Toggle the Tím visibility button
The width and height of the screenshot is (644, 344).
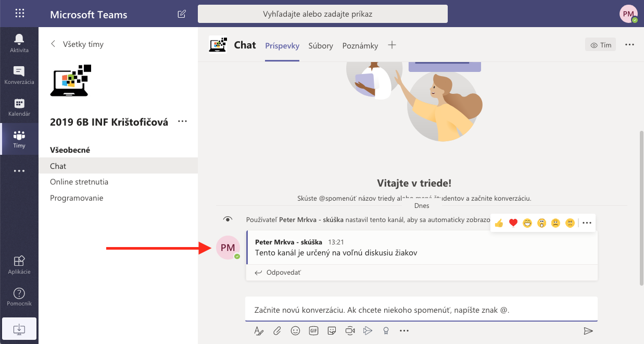tap(600, 45)
